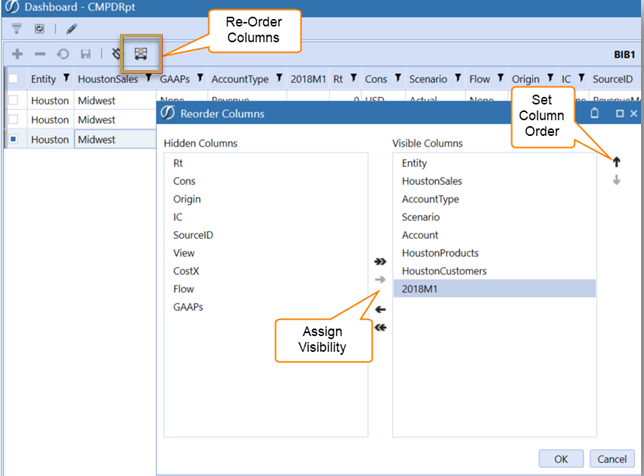The width and height of the screenshot is (644, 476).
Task: Click the pencil edit icon
Action: click(x=71, y=29)
